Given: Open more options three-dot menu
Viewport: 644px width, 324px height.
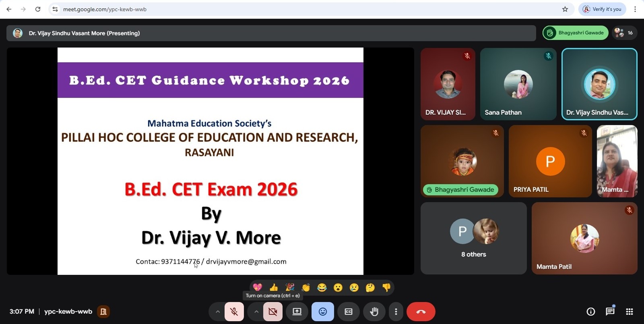Looking at the screenshot, I should (396, 312).
